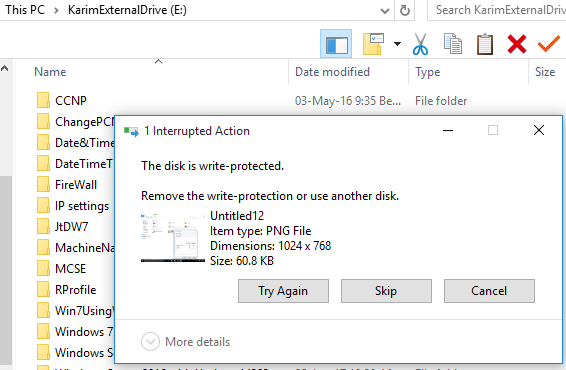Click the red X Delete icon
Image resolution: width=566 pixels, height=370 pixels.
pyautogui.click(x=517, y=44)
